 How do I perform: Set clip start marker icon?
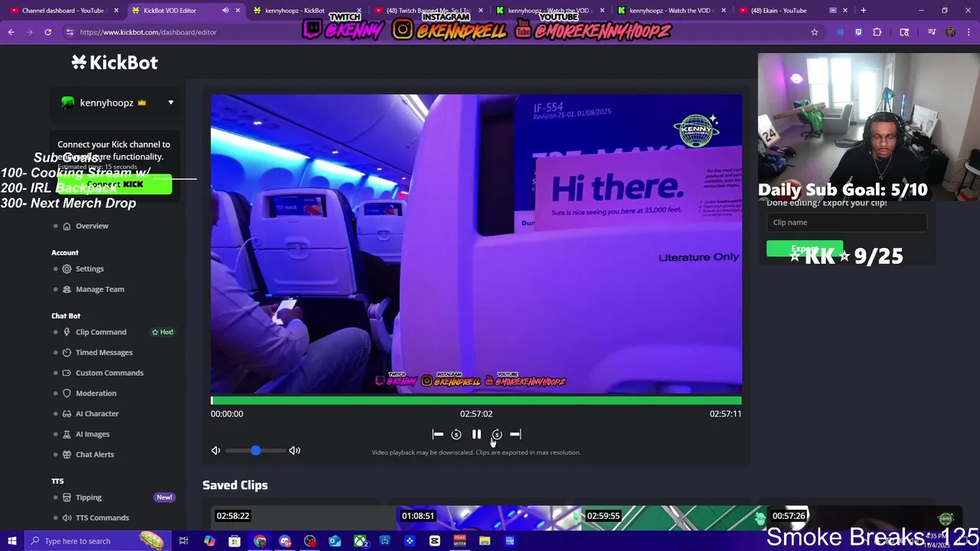(x=437, y=434)
